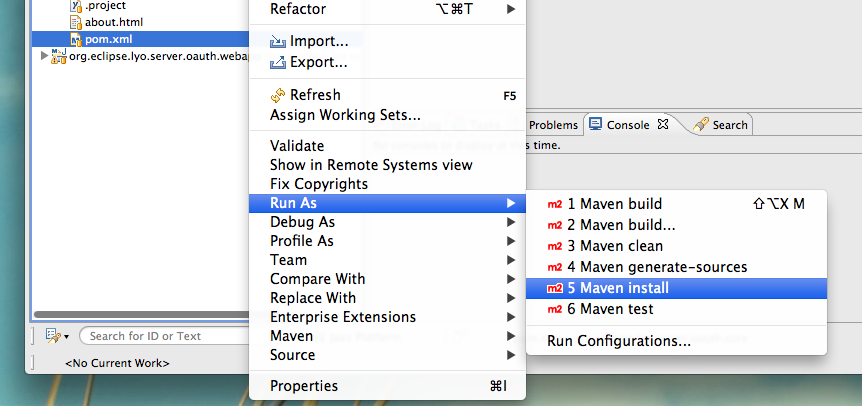Close the Console tab

tap(663, 124)
